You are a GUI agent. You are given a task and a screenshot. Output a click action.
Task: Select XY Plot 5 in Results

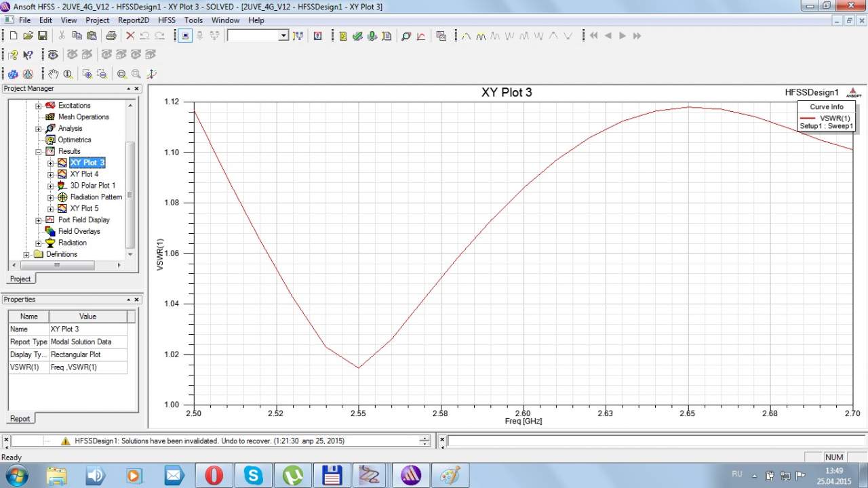[84, 209]
